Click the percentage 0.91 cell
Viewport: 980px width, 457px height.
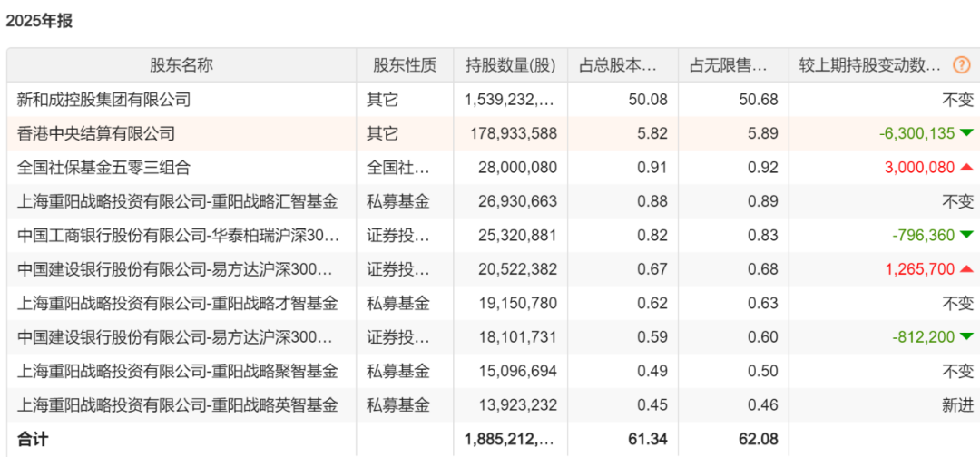click(652, 168)
